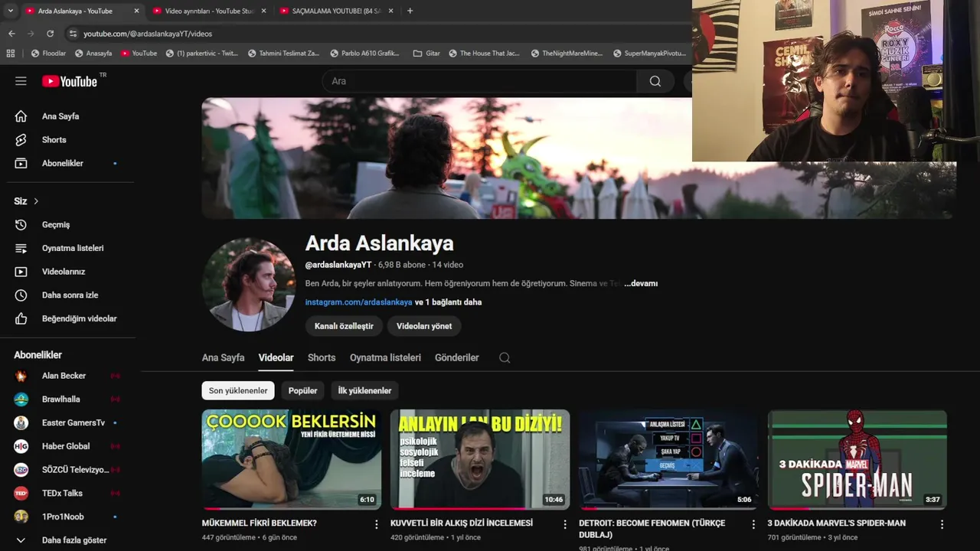Close the Arda Aslankaya browser tab
The image size is (980, 551).
(x=137, y=11)
